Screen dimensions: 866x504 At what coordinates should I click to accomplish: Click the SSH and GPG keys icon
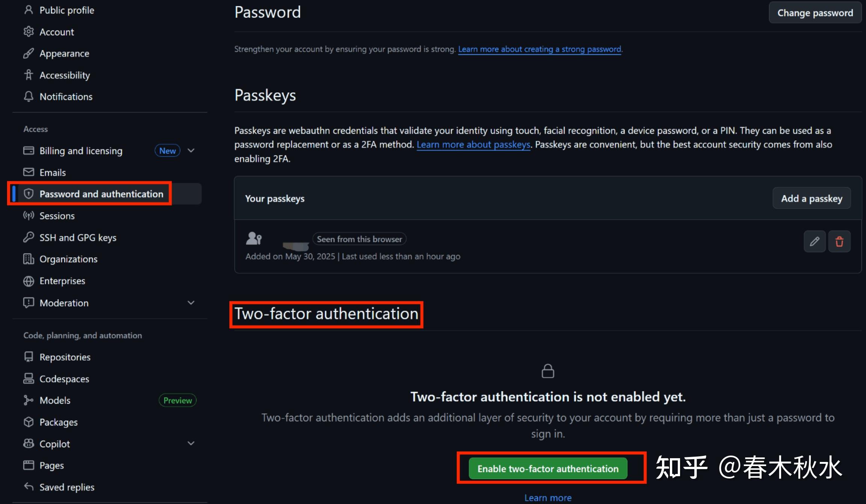29,237
